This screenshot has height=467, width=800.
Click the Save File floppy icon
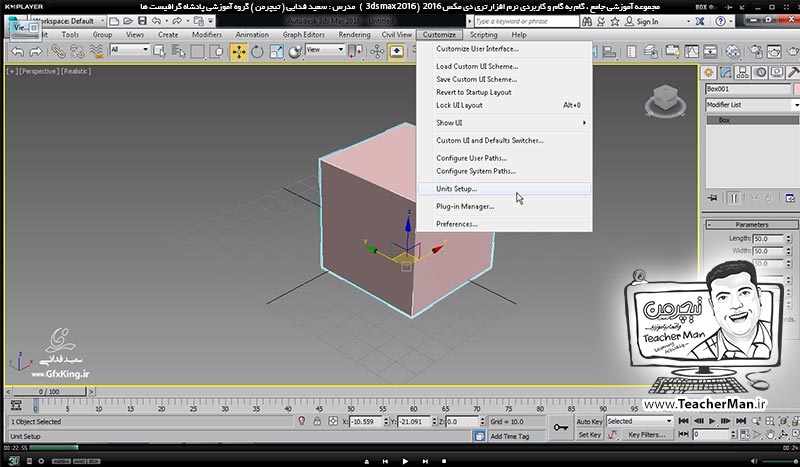(x=142, y=21)
